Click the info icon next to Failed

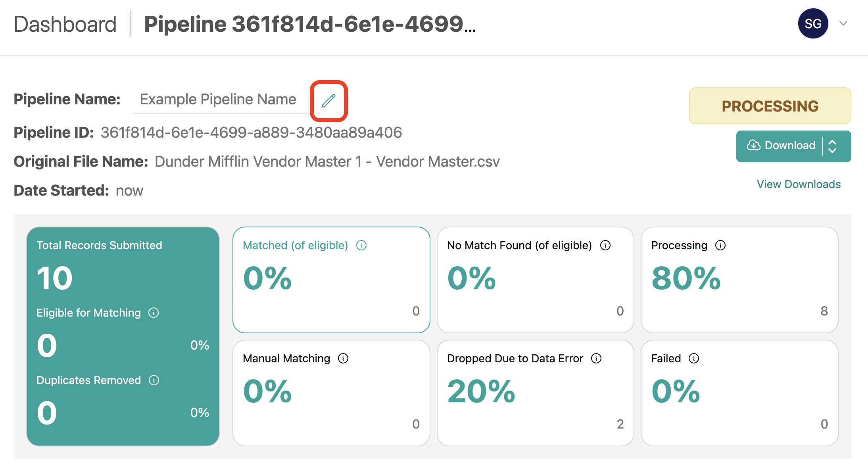694,359
